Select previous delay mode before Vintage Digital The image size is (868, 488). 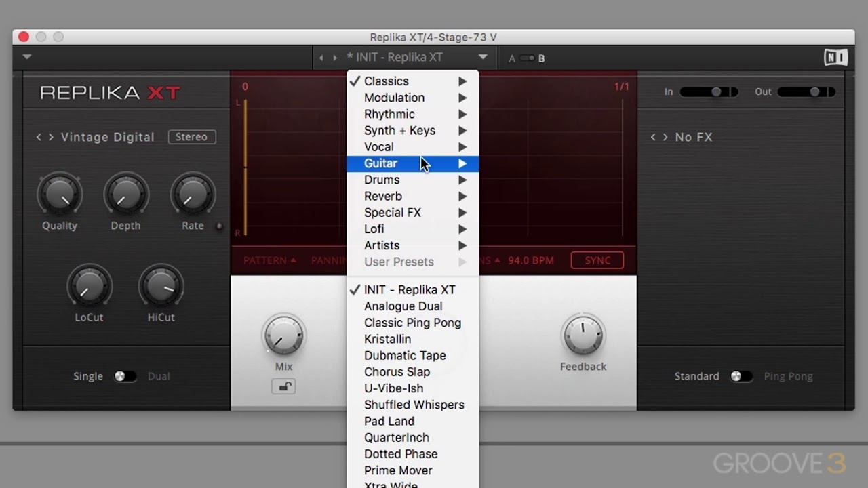coord(39,137)
